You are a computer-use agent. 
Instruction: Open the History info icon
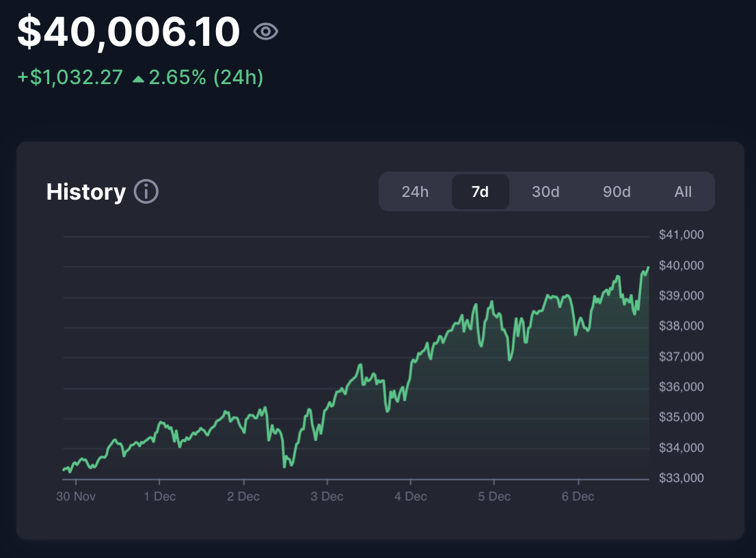click(x=146, y=192)
